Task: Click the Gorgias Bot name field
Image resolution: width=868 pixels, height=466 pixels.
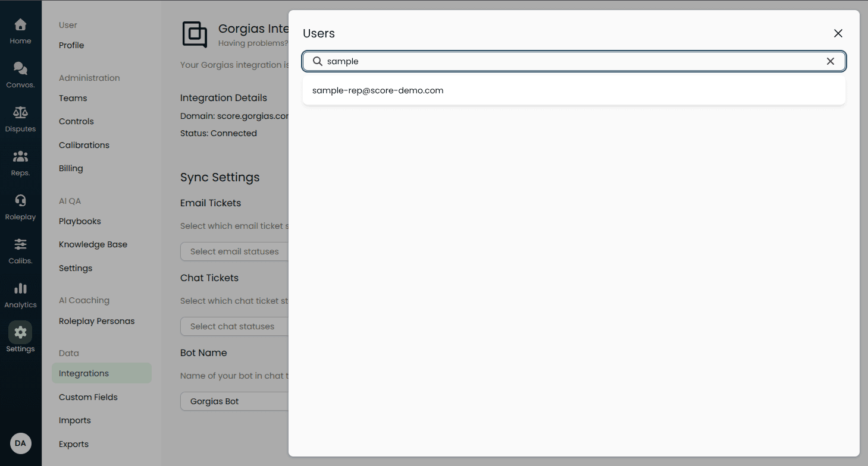Action: 234,401
